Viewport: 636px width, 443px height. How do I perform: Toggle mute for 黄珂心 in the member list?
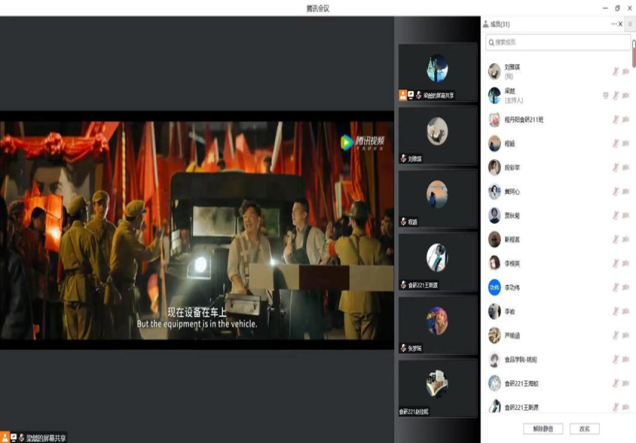617,191
